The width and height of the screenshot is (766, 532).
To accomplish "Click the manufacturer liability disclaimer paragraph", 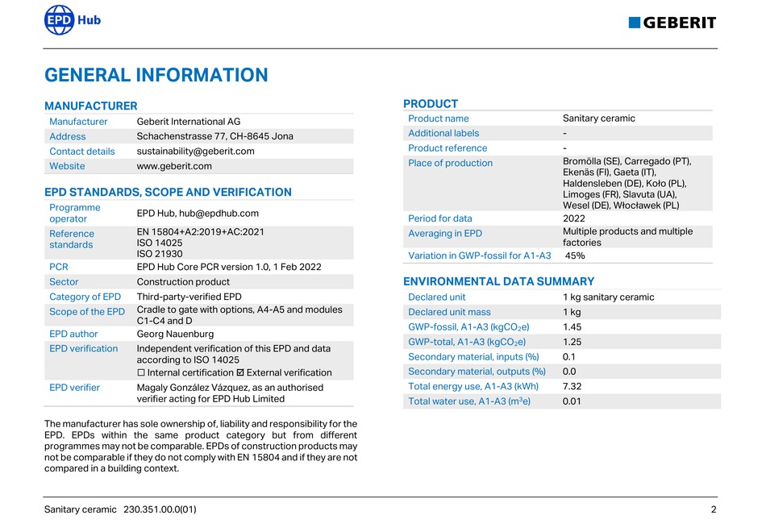I will (201, 446).
